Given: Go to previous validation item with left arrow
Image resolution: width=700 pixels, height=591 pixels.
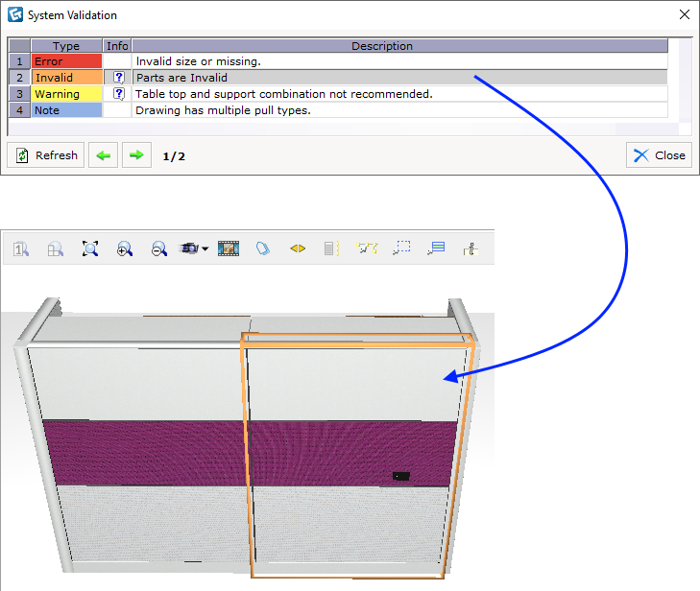Looking at the screenshot, I should (103, 155).
